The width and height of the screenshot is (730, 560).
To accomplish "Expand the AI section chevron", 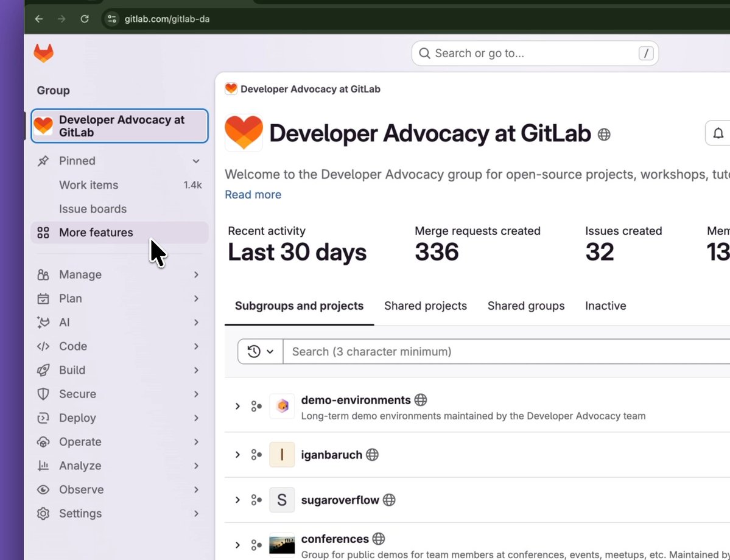I will pos(196,322).
